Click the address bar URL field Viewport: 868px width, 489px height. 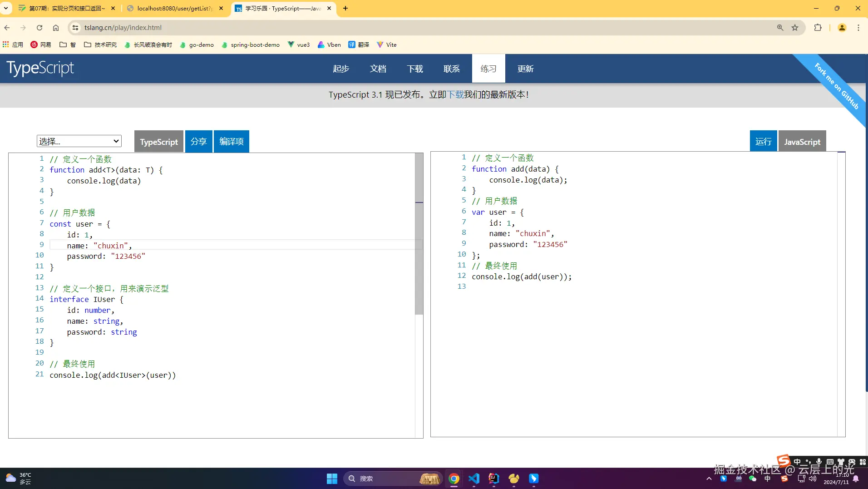click(427, 28)
